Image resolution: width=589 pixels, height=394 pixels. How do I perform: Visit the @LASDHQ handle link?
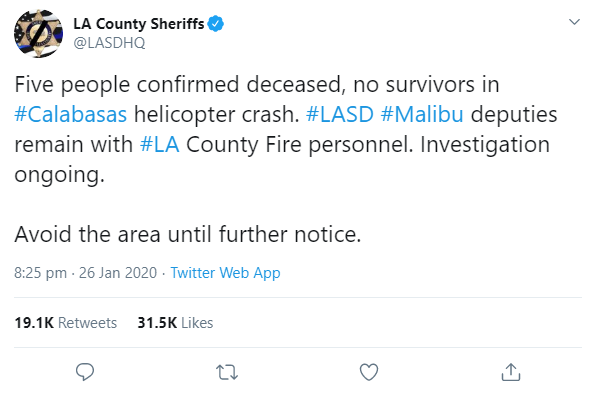tap(109, 43)
